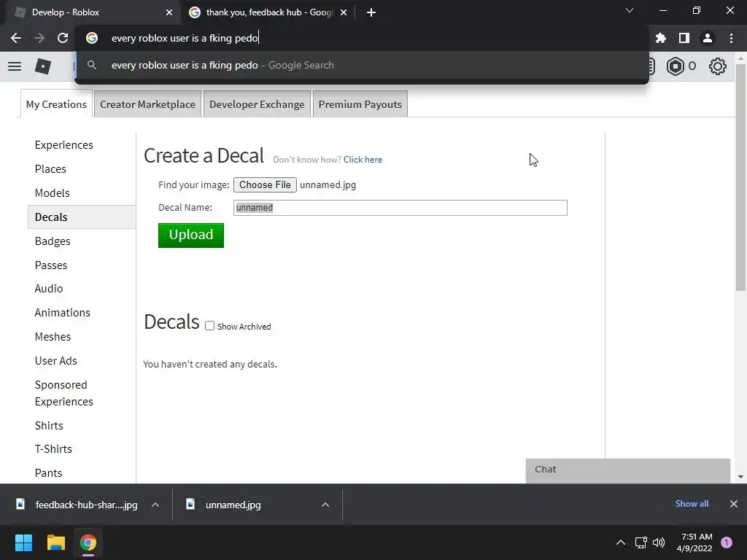Switch to the My Creations tab

click(56, 104)
